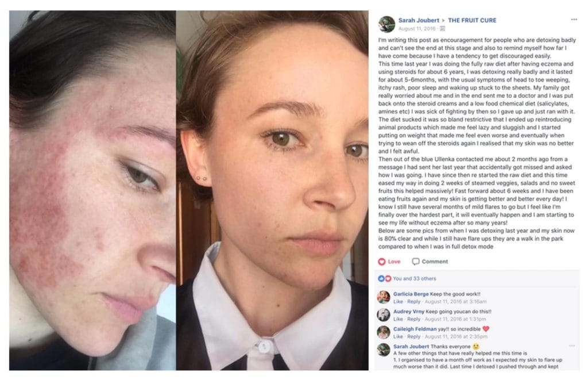Like Caileigh Feldman's comment

[x=398, y=336]
